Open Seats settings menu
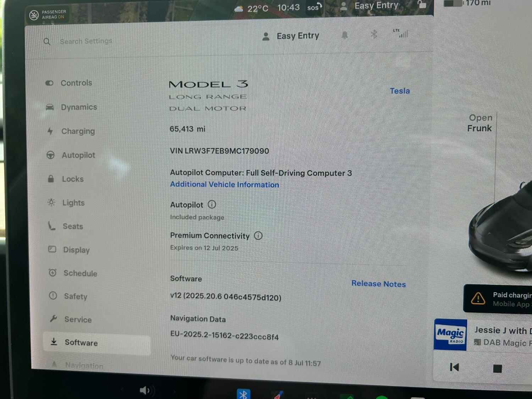The width and height of the screenshot is (532, 399). (x=66, y=226)
